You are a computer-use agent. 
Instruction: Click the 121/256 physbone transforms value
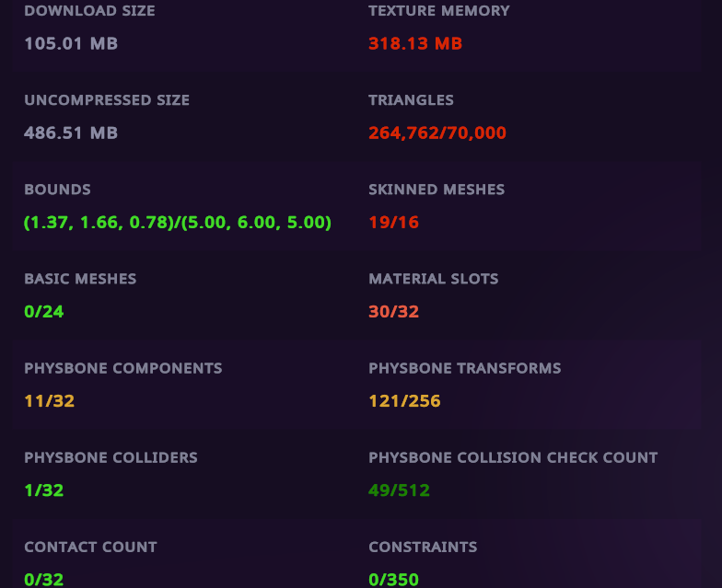point(405,401)
